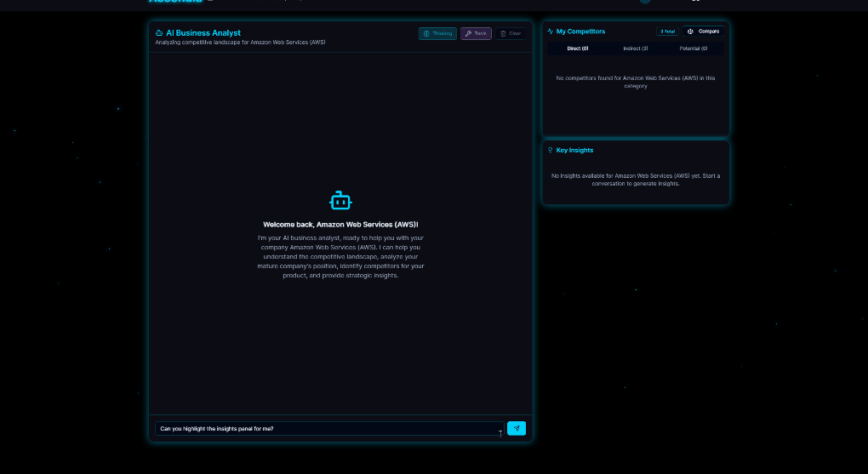Switch to the Potential (0) tab
This screenshot has width=868, height=474.
pos(693,49)
